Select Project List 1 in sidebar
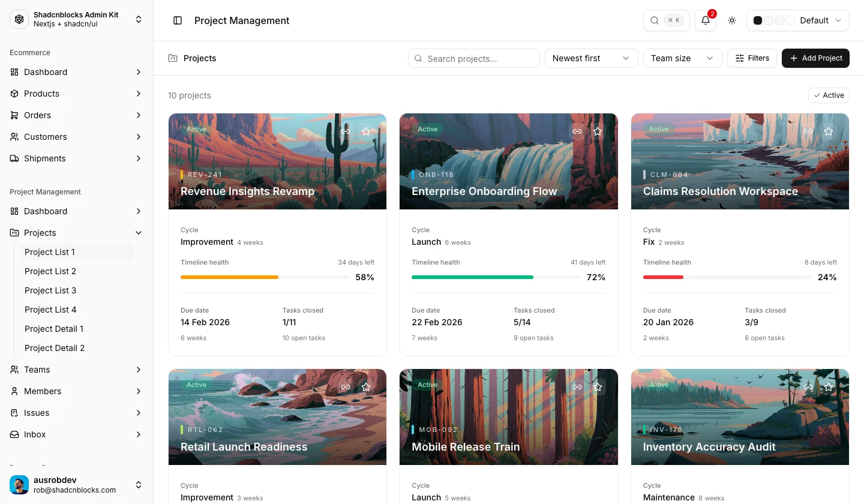The height and width of the screenshot is (504, 864). pyautogui.click(x=76, y=252)
